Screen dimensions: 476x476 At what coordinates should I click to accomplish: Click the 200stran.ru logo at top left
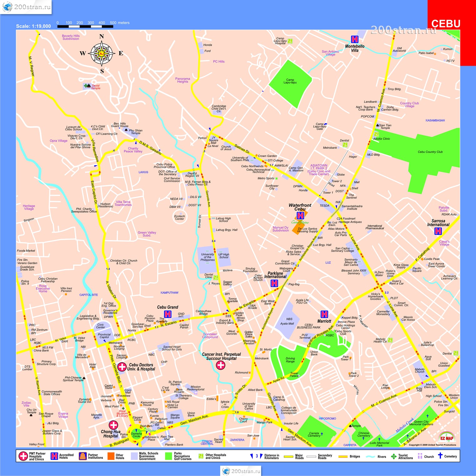tap(26, 7)
